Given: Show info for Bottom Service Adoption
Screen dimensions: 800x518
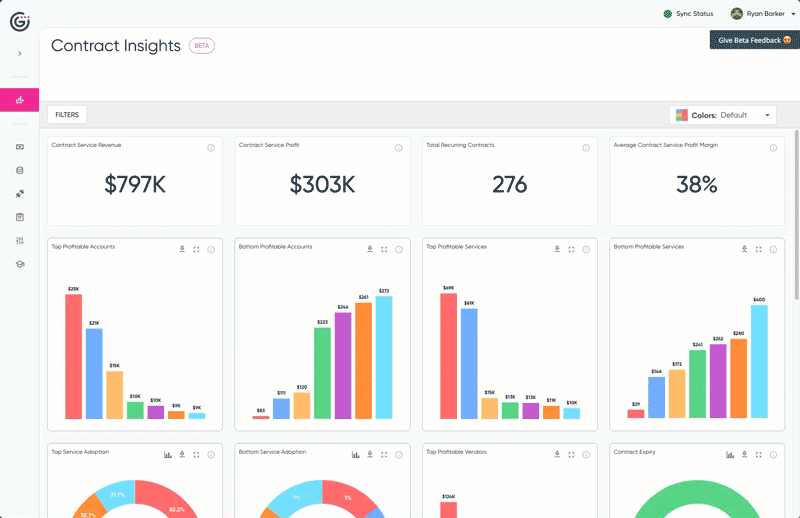Looking at the screenshot, I should (x=398, y=455).
